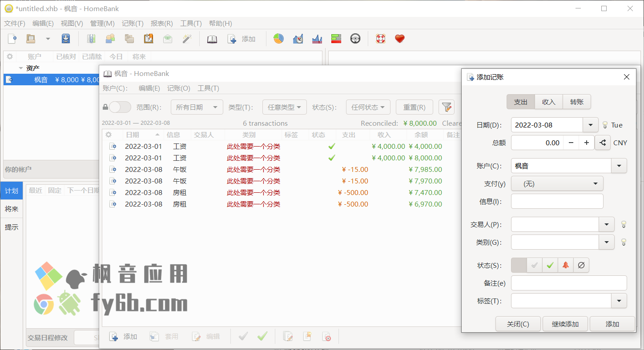Screen dimensions: 644x350
Task: Click the 总额 amount input field
Action: (537, 143)
